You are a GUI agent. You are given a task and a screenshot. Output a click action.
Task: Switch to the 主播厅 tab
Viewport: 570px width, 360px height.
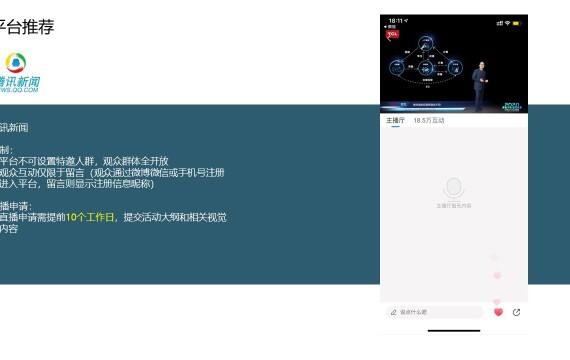[395, 120]
